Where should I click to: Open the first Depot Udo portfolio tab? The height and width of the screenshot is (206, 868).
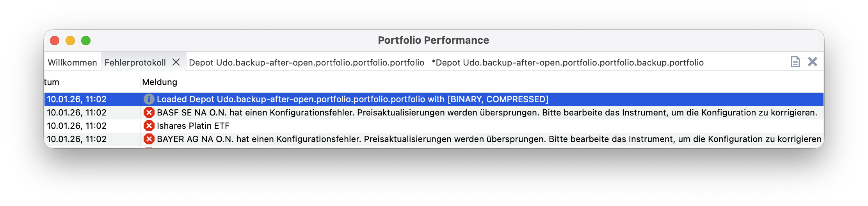pyautogui.click(x=306, y=62)
